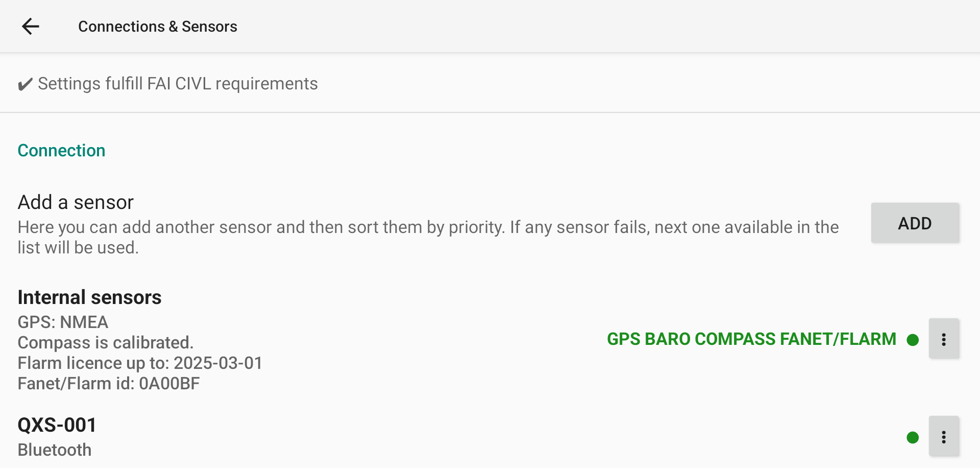The image size is (980, 468).
Task: Click the Compass is calibrated text
Action: tap(105, 343)
